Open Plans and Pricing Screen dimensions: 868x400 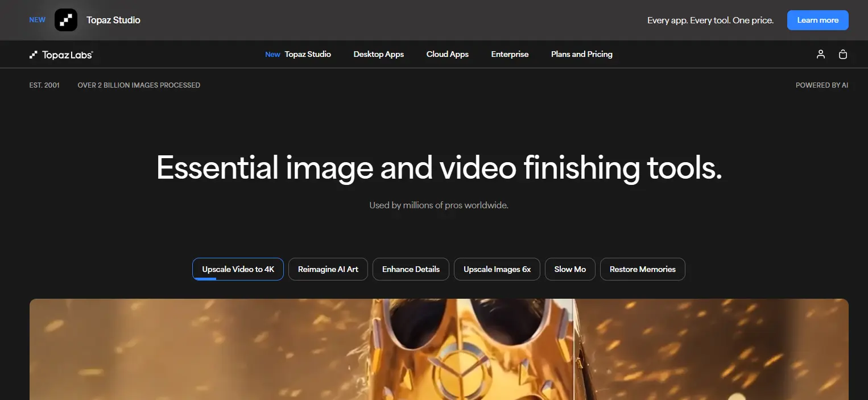(581, 54)
